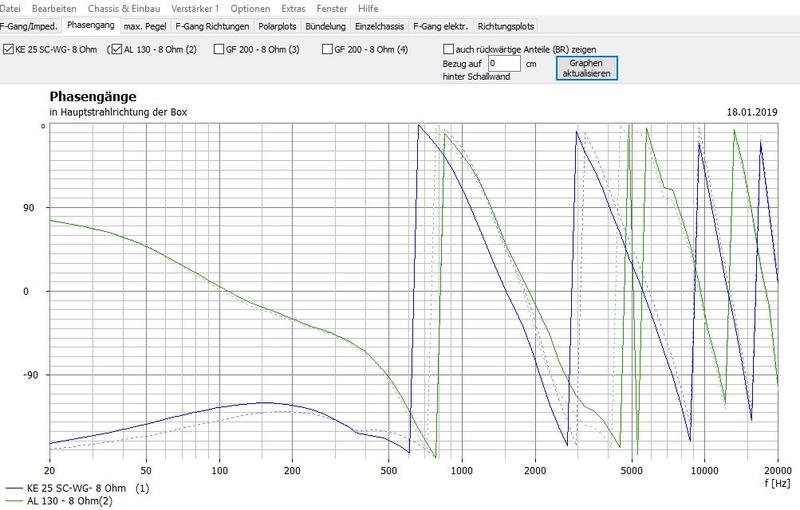800x510 pixels.
Task: Open the Bearbeiten menu
Action: (54, 8)
